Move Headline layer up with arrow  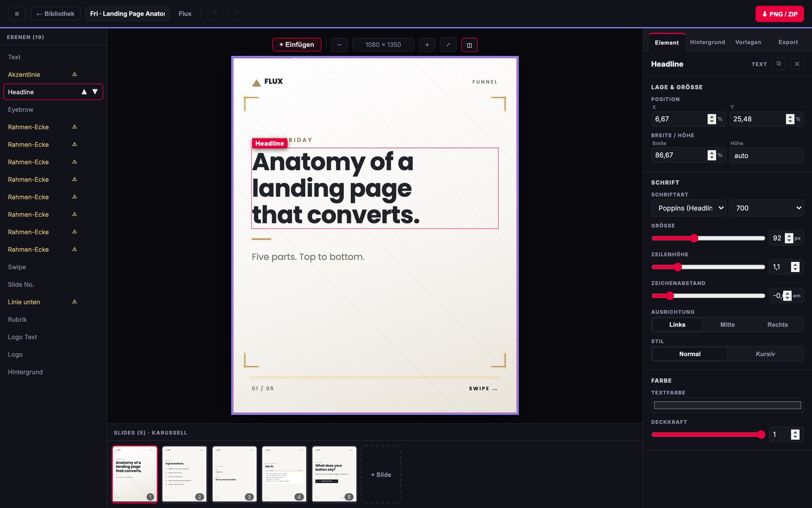[x=84, y=92]
